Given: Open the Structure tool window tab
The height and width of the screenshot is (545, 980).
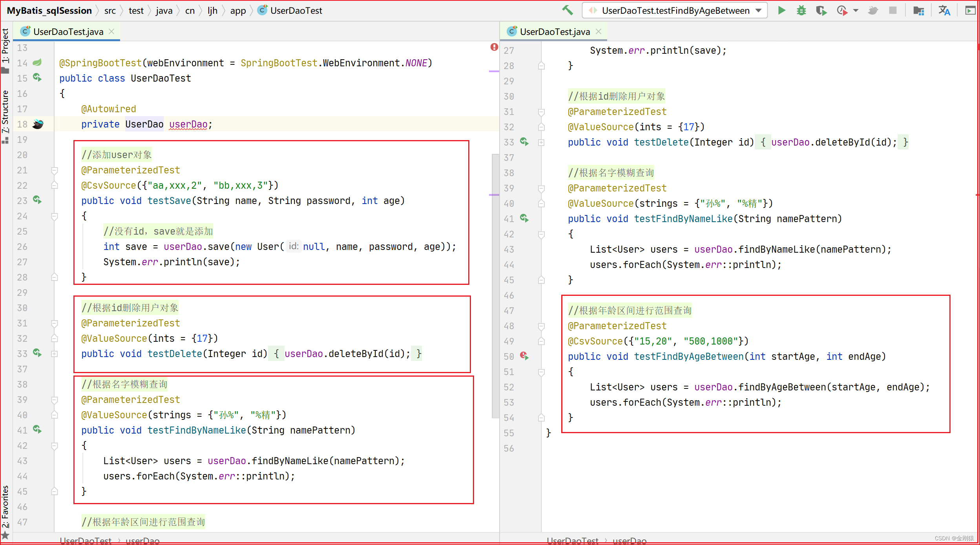Looking at the screenshot, I should pyautogui.click(x=5, y=117).
